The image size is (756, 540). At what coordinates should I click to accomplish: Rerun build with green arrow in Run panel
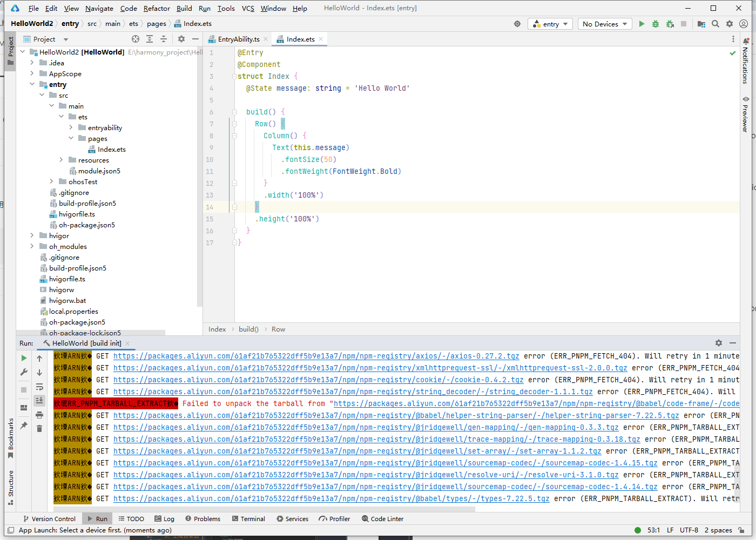point(24,358)
